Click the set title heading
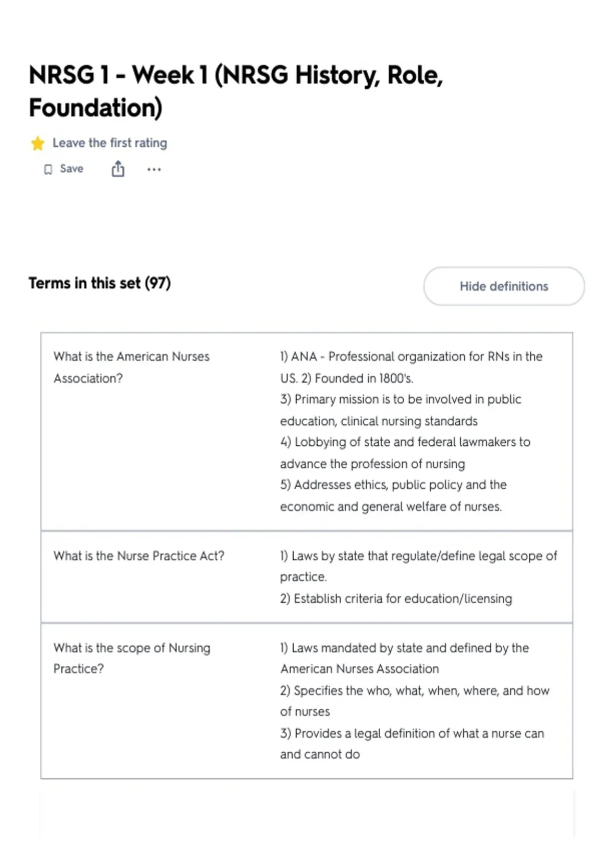This screenshot has width=613, height=868. (x=236, y=91)
